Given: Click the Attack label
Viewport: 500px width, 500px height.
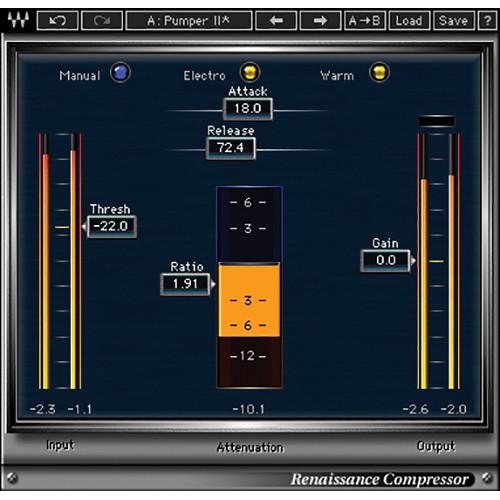Looking at the screenshot, I should pyautogui.click(x=248, y=91).
